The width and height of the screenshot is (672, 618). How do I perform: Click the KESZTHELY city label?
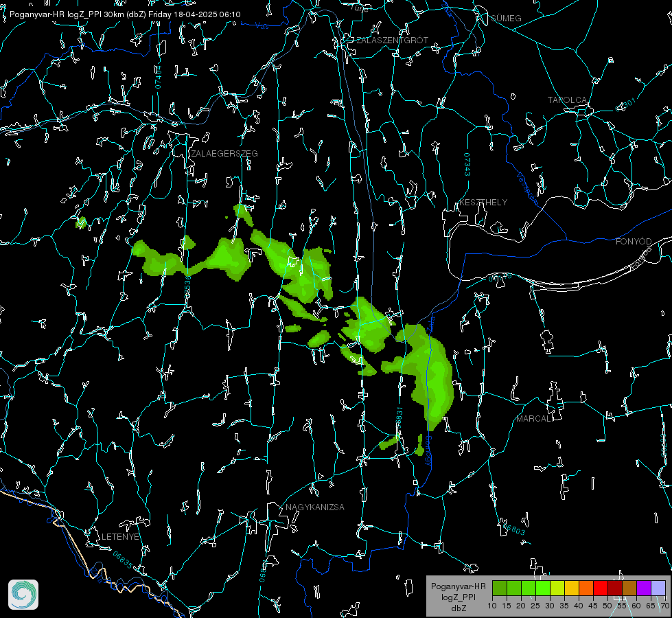483,202
